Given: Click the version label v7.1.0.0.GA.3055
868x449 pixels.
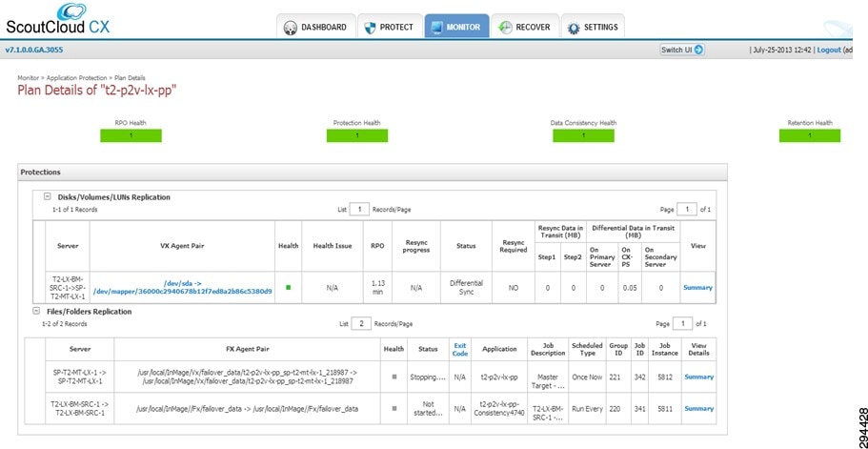Looking at the screenshot, I should click(x=34, y=50).
